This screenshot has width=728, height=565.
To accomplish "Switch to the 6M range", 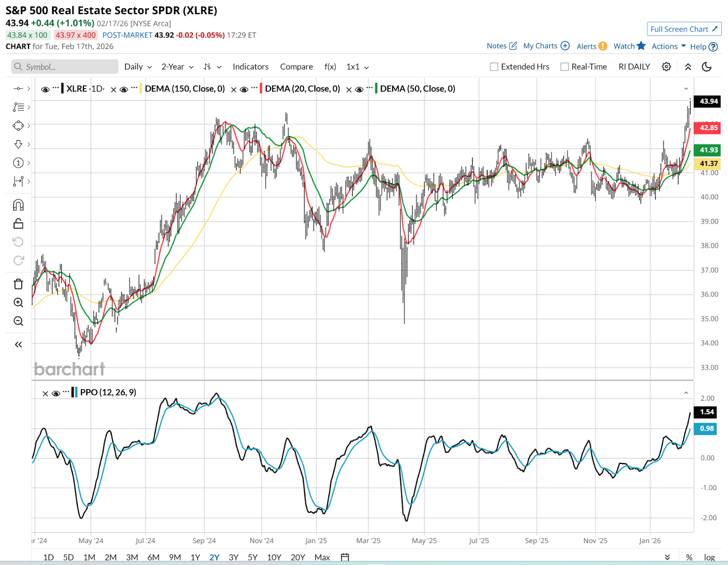I will coord(153,557).
